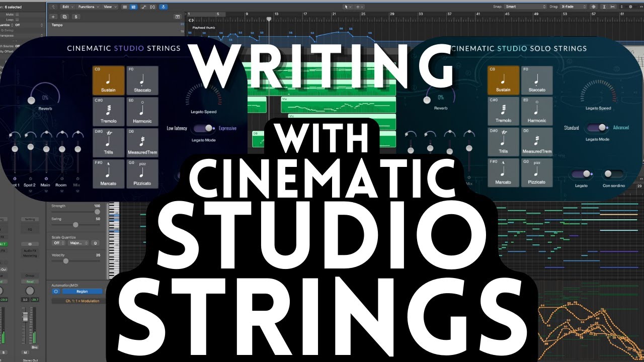Toggle Legato Mode switch in Solo Strings

coord(597,128)
